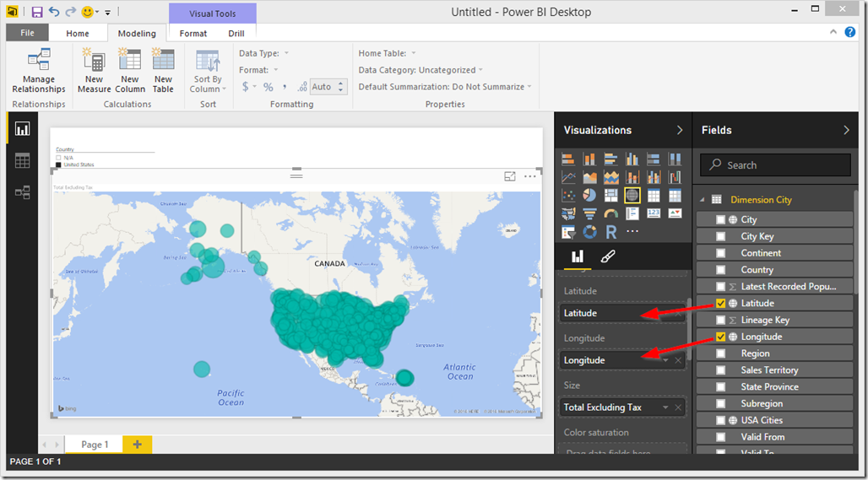Select the Gauge visualization
Viewport: 868px width, 480px height.
610,213
